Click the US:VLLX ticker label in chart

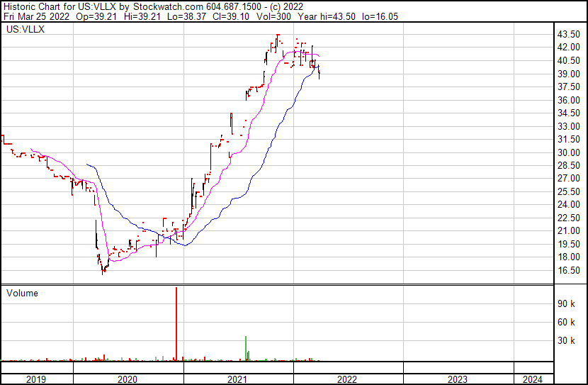(23, 29)
